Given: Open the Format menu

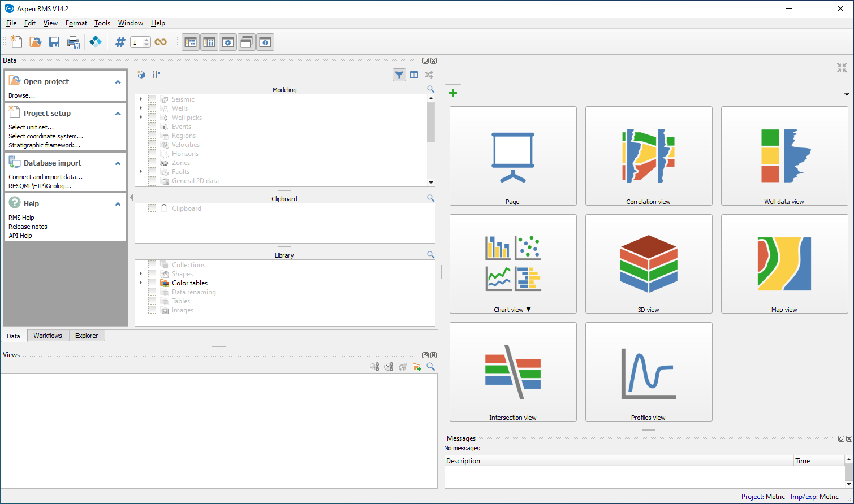Looking at the screenshot, I should [x=76, y=23].
